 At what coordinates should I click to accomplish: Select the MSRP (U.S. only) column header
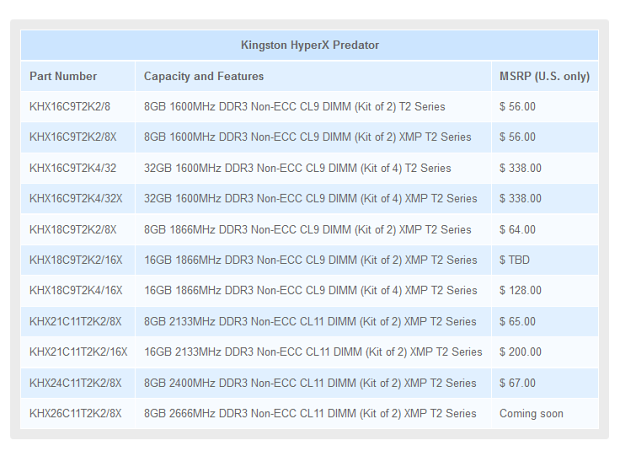[544, 76]
